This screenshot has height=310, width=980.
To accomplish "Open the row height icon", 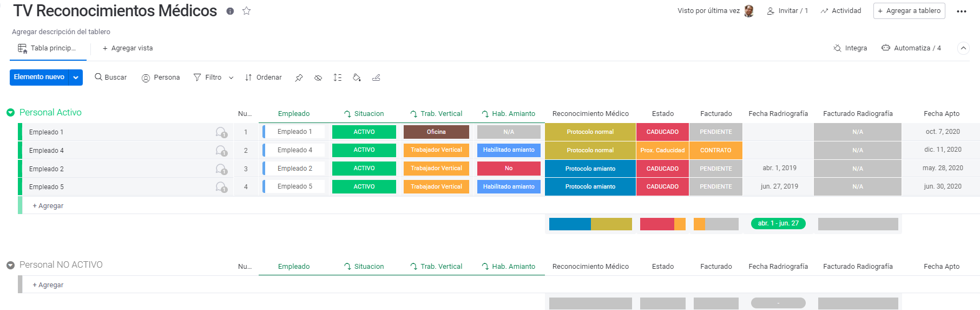I will (338, 77).
